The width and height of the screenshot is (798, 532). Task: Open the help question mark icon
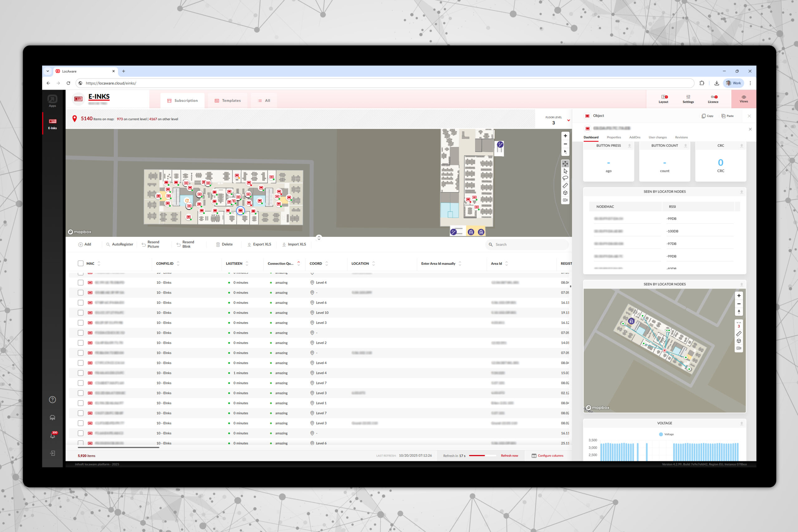(53, 399)
